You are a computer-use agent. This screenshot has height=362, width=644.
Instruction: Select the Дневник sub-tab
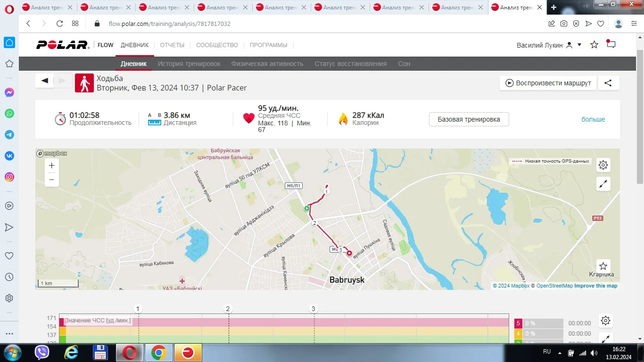click(133, 64)
